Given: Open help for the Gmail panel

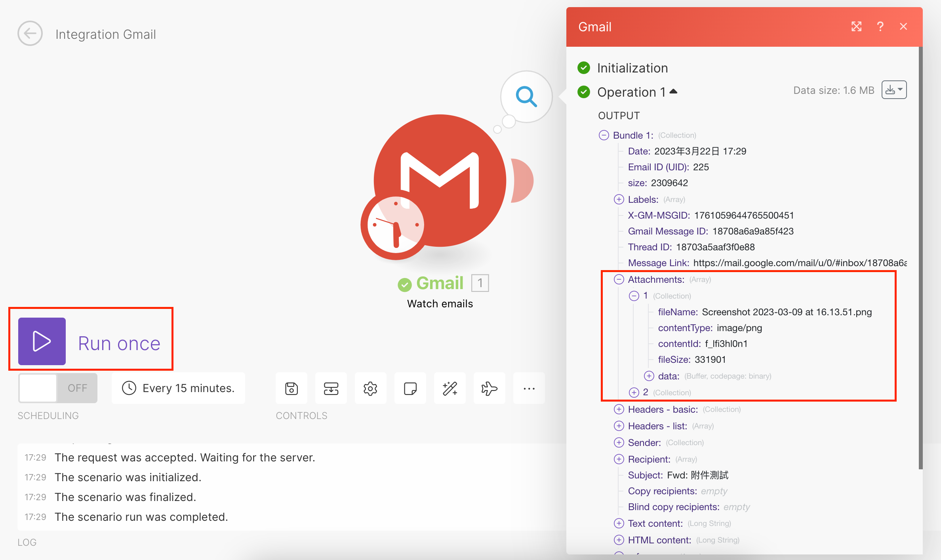Looking at the screenshot, I should 880,26.
